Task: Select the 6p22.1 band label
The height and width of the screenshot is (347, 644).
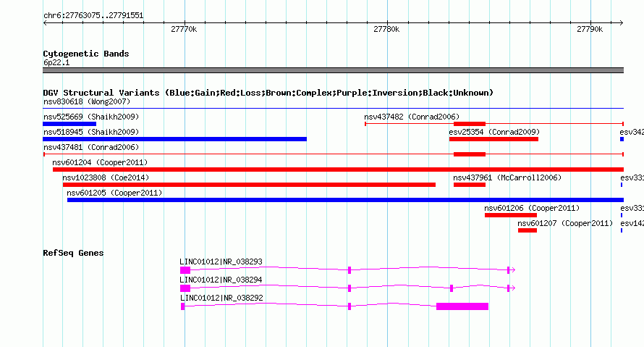Action: pos(56,62)
